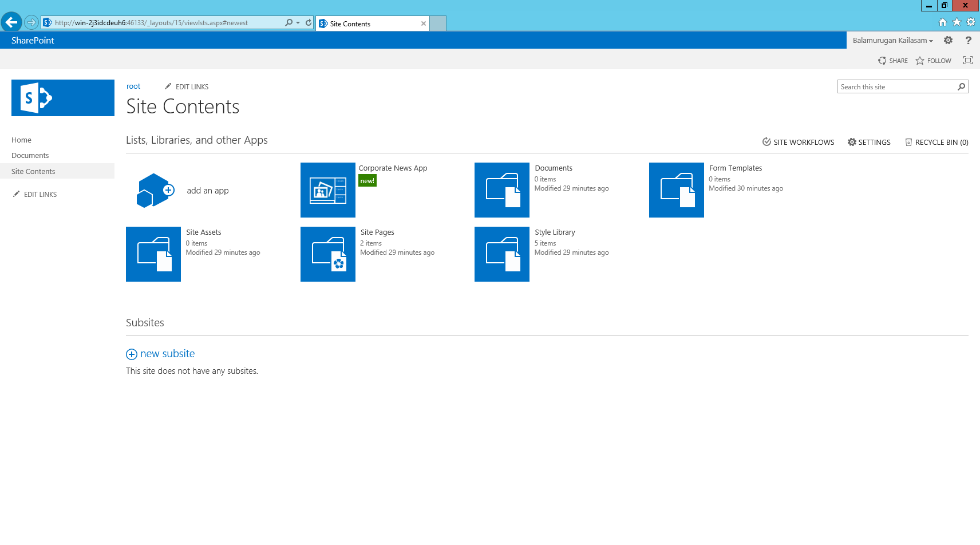
Task: Open the Balamurugan Kailasam user menu
Action: click(892, 41)
